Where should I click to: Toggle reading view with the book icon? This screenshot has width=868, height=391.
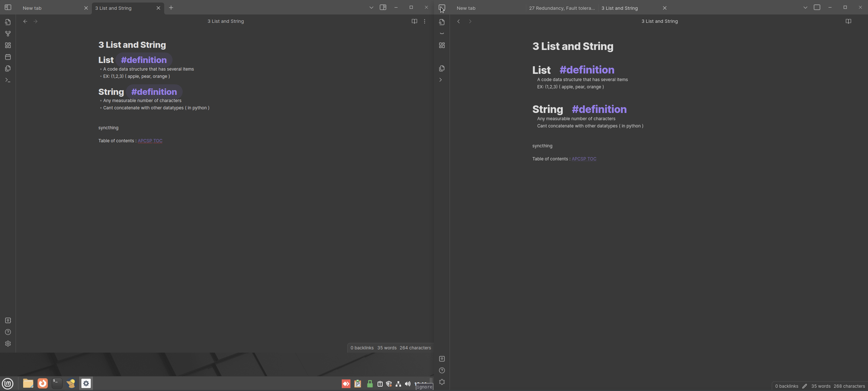414,21
